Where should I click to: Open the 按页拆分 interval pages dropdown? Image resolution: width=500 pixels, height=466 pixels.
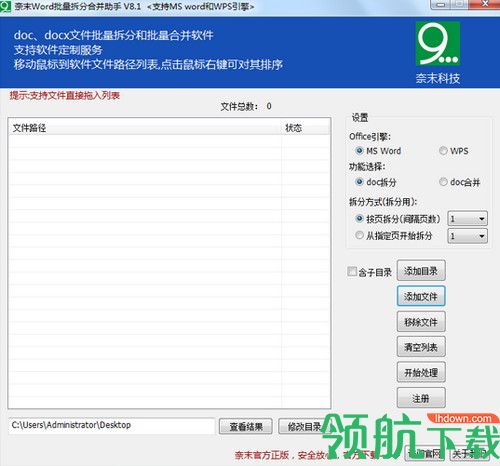click(467, 219)
